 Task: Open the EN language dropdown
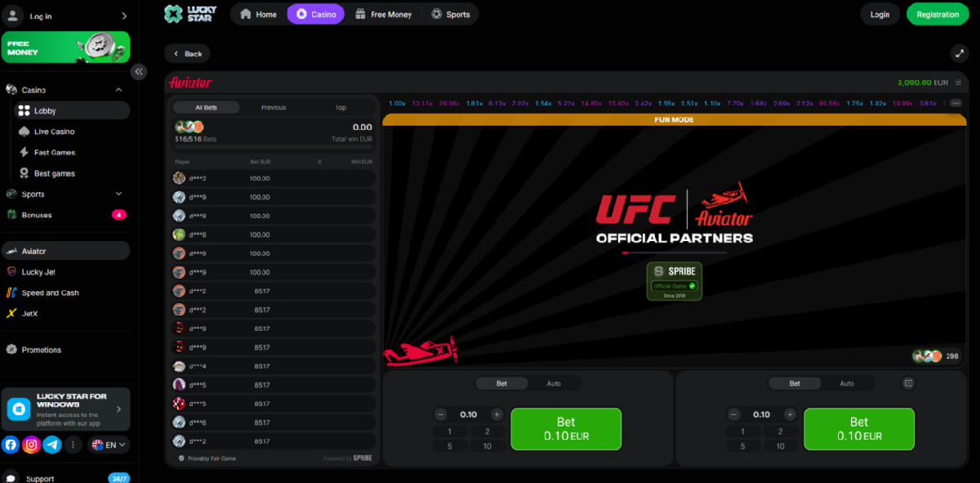coord(109,445)
